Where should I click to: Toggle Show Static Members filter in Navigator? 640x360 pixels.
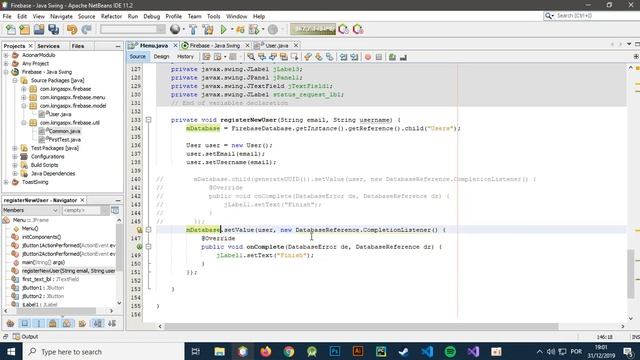pos(39,324)
